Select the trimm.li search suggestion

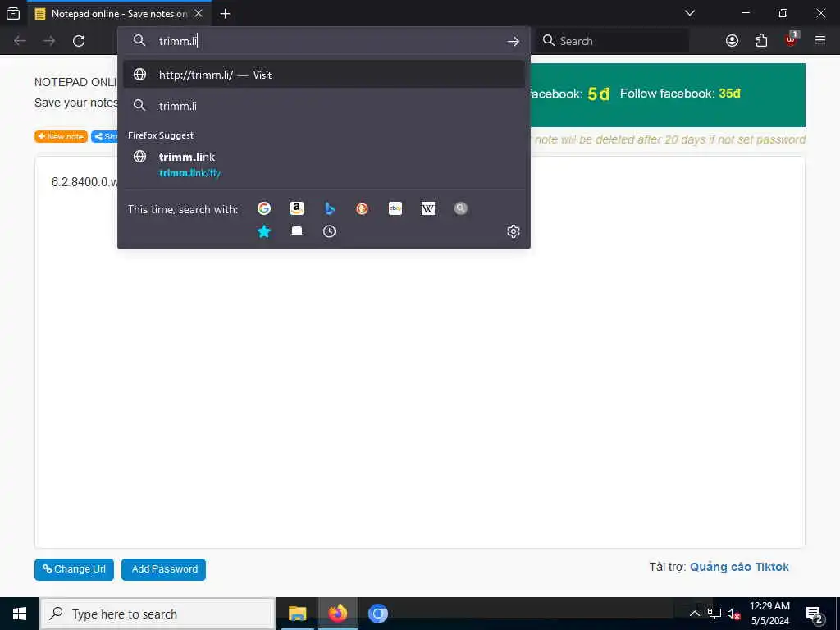point(324,106)
